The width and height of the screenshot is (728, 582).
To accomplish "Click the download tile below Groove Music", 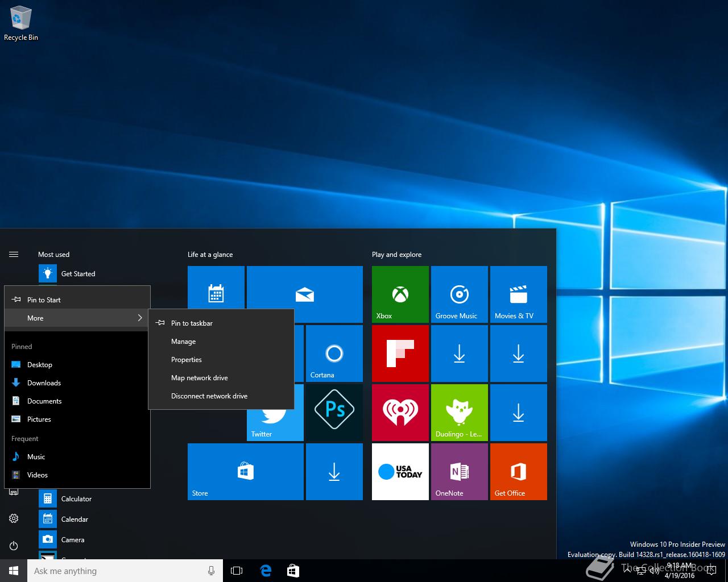I will click(460, 354).
